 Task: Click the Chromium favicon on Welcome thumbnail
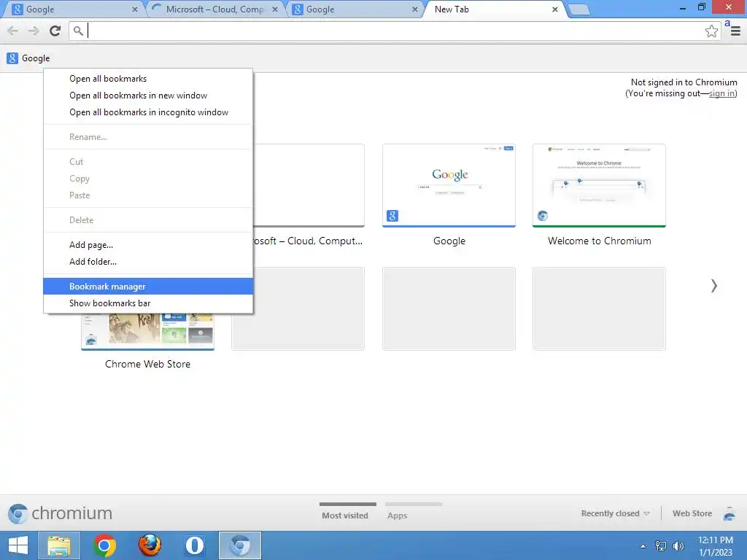pos(543,216)
